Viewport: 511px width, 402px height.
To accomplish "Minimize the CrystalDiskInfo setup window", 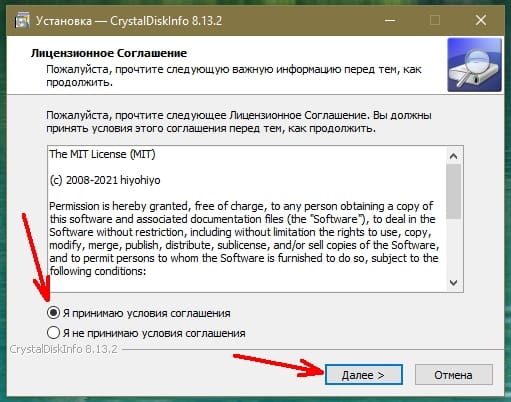I will coord(390,21).
